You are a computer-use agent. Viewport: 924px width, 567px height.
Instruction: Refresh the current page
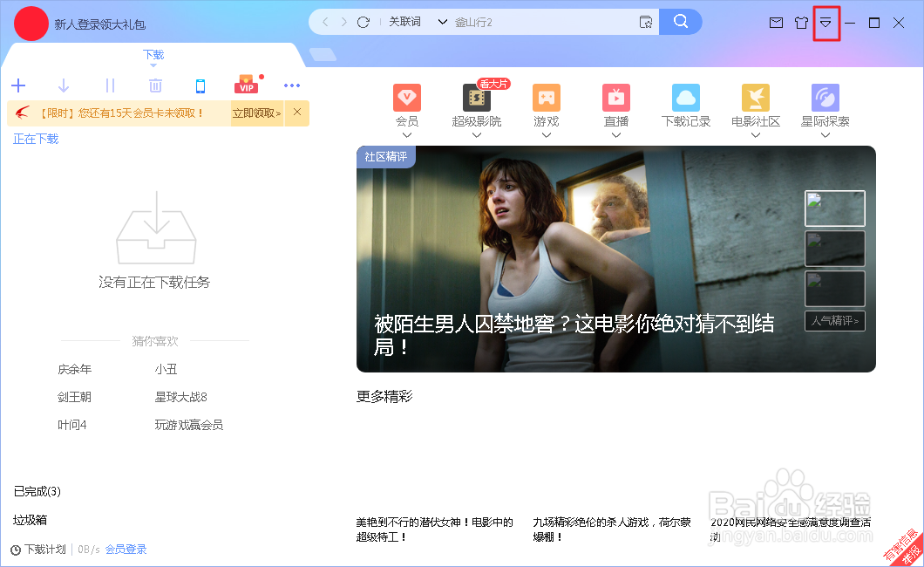[x=364, y=21]
